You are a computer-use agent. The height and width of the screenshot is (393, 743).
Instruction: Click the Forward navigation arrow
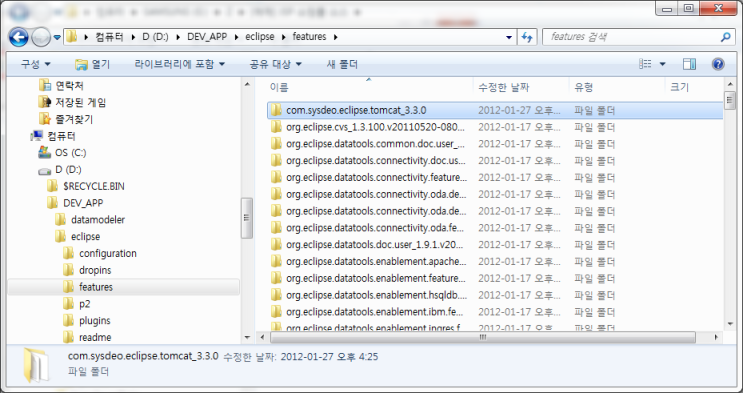click(41, 37)
